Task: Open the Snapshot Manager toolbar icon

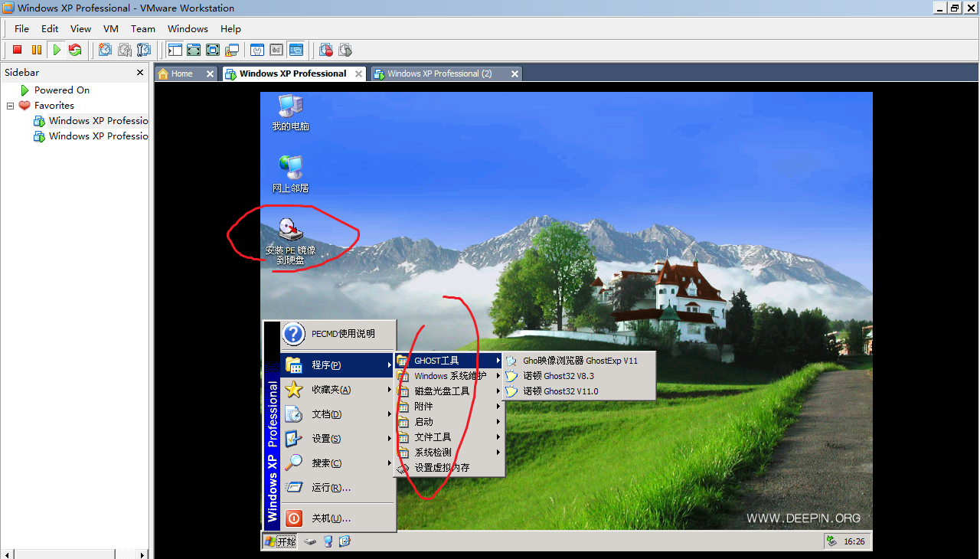Action: (x=144, y=50)
